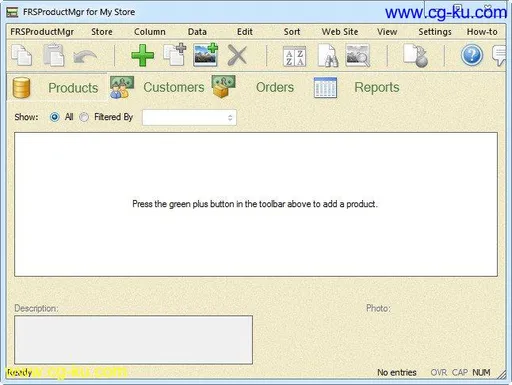Viewport: 512px width, 385px height.
Task: Select the All radio button
Action: pyautogui.click(x=54, y=117)
